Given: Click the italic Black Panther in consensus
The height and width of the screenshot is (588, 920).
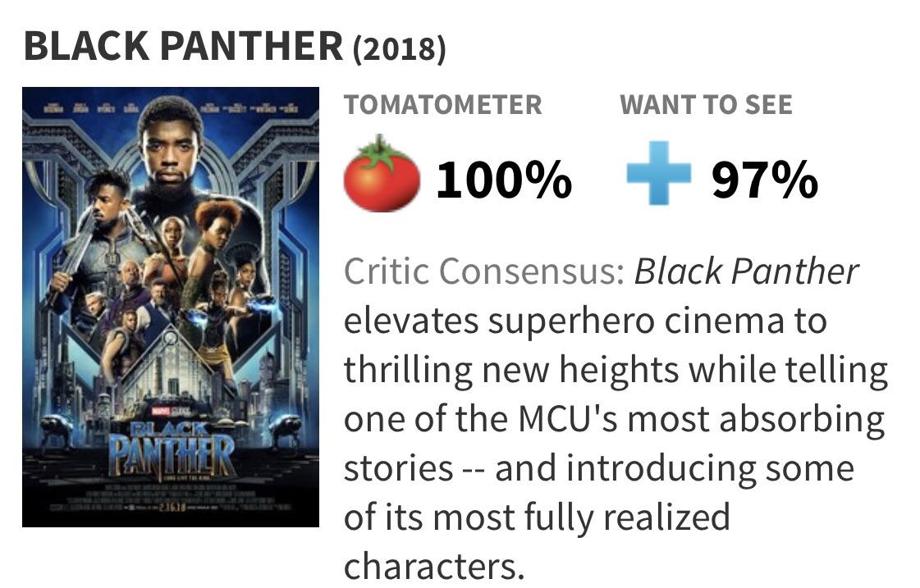Looking at the screenshot, I should pos(746,271).
